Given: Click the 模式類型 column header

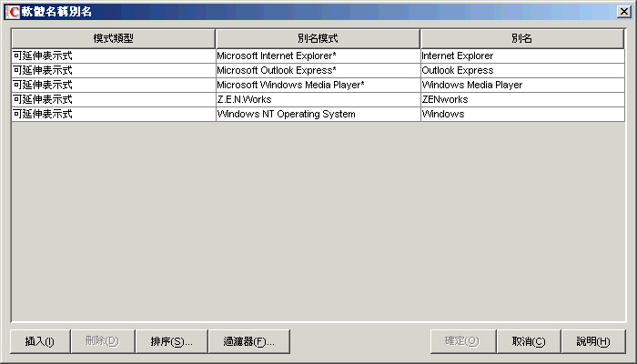Looking at the screenshot, I should coord(114,38).
